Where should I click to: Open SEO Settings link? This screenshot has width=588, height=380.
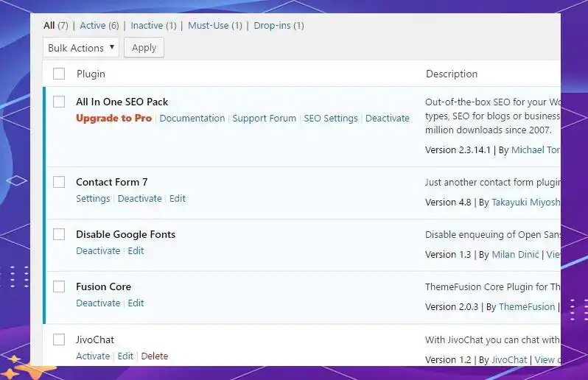(331, 118)
